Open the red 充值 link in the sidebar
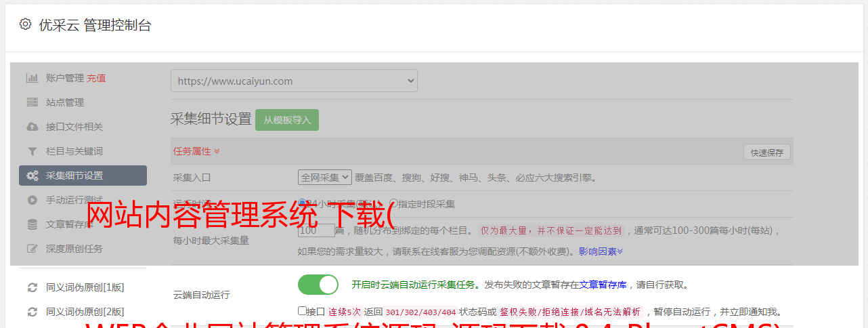 click(x=96, y=78)
